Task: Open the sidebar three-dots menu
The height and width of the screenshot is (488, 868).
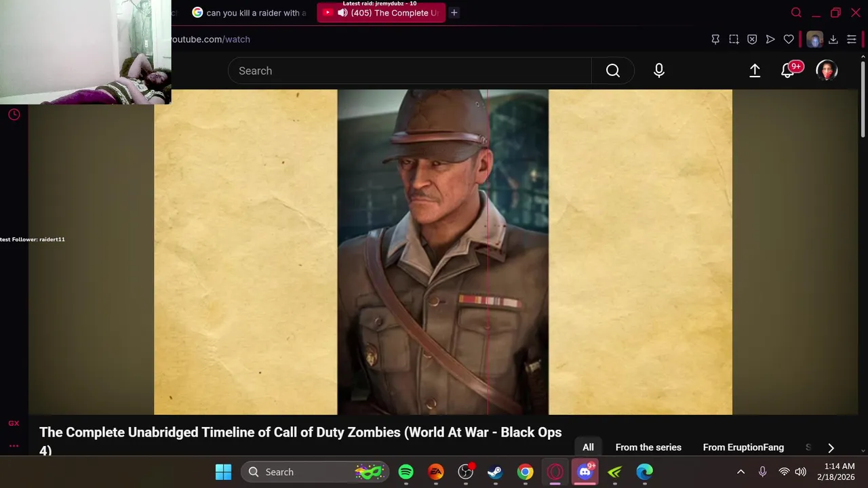Action: 14,446
